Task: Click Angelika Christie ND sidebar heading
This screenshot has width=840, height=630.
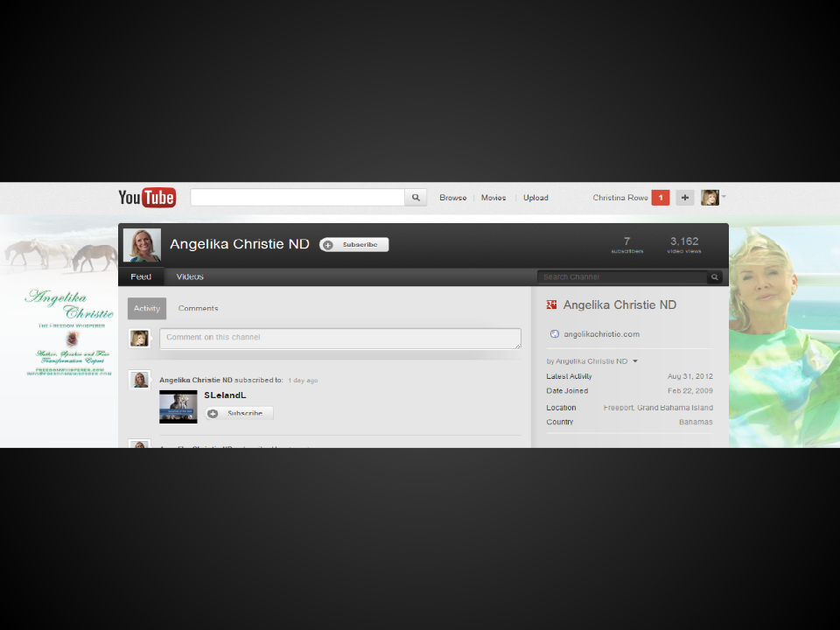Action: pos(619,304)
